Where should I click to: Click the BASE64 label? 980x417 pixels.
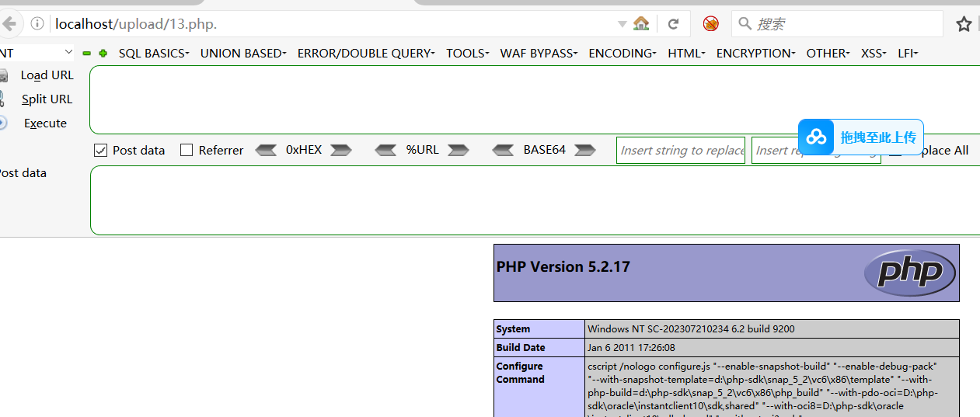click(x=544, y=150)
